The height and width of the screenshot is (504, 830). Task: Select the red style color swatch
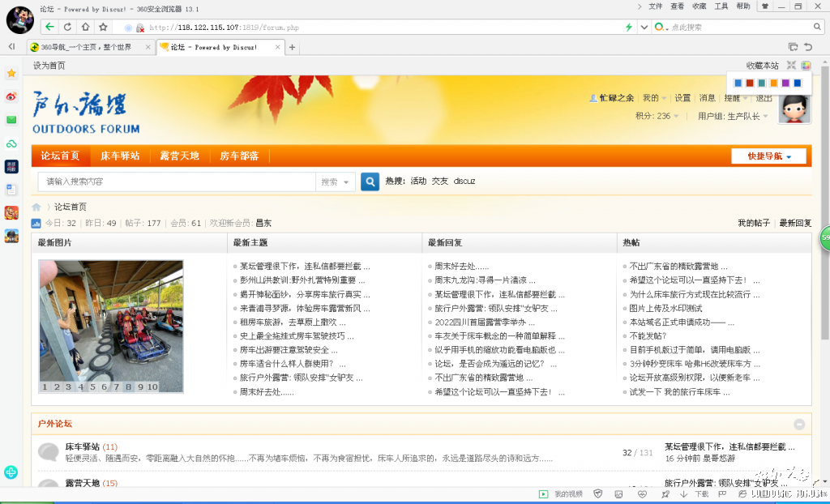point(750,83)
